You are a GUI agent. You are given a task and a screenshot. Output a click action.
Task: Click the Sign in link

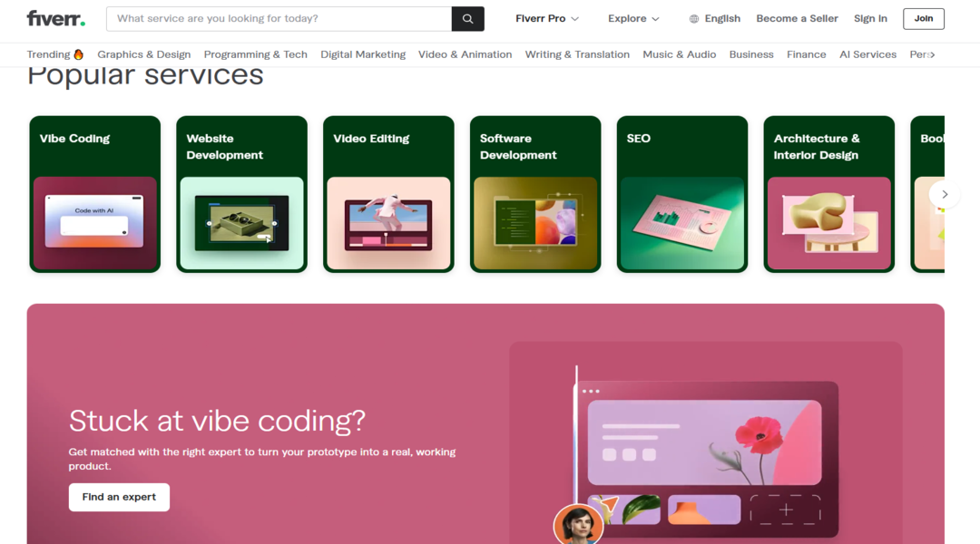click(870, 19)
